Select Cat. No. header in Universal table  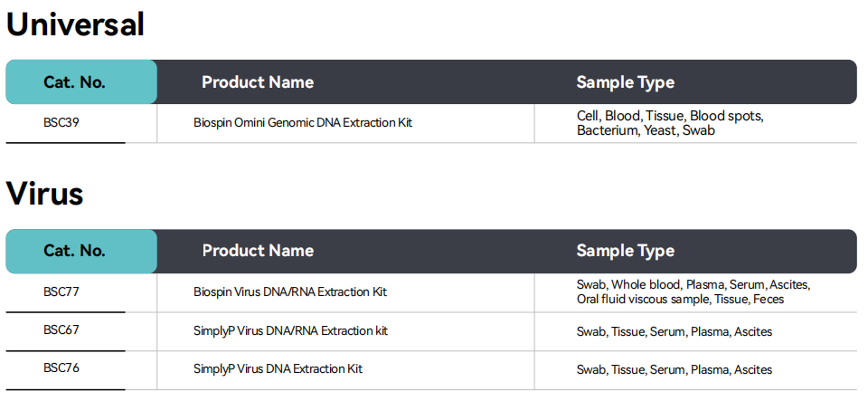click(74, 82)
